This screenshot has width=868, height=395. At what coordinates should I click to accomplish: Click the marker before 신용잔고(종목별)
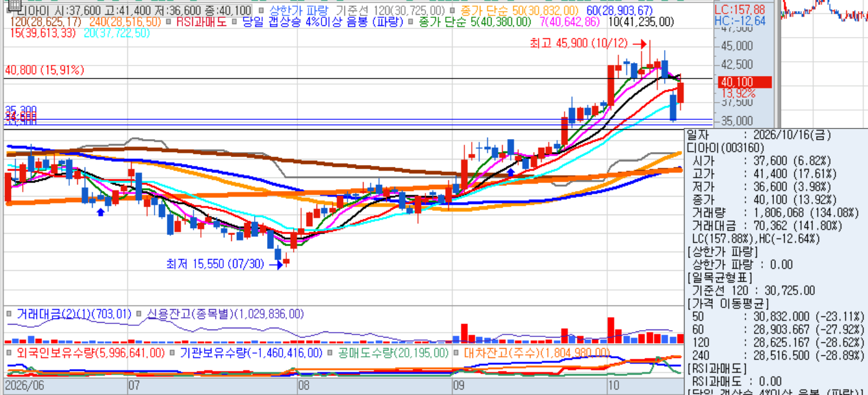click(x=140, y=314)
